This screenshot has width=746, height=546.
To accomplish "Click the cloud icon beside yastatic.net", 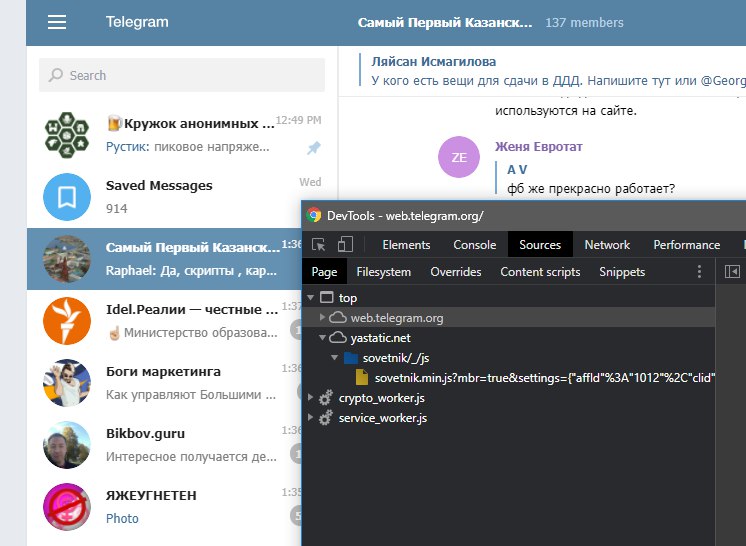I will pos(338,338).
